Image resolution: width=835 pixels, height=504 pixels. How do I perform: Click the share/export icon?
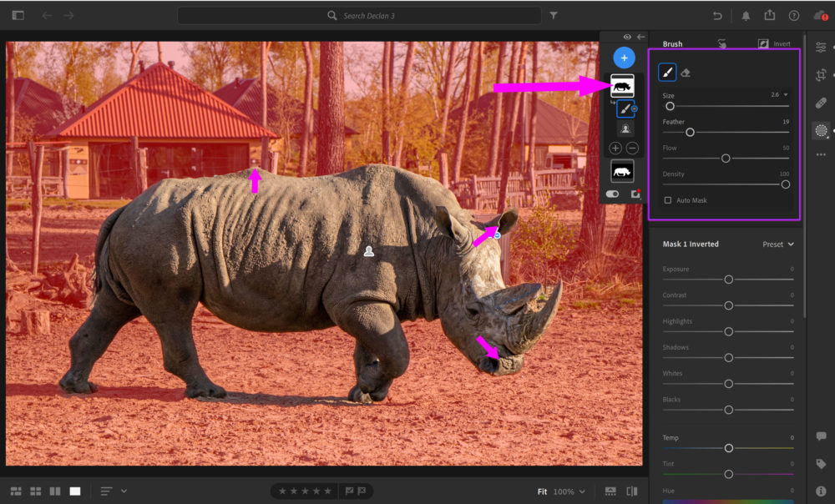770,15
